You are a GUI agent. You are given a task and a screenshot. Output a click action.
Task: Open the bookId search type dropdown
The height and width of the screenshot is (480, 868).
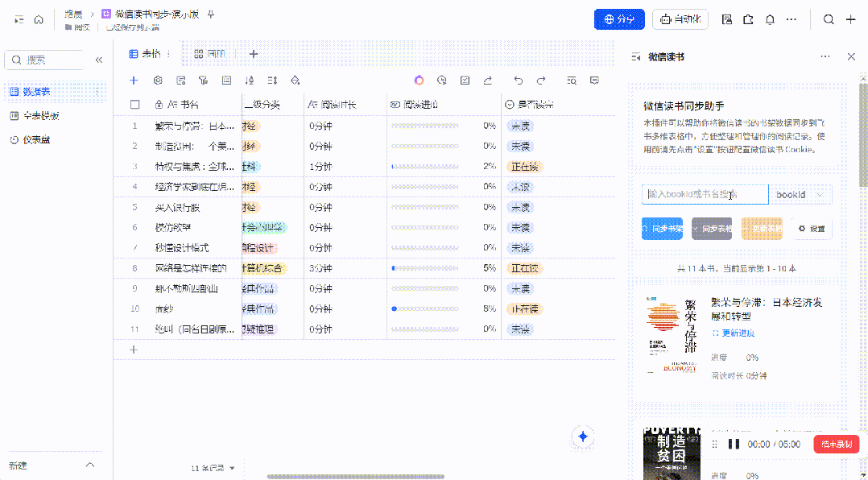pyautogui.click(x=800, y=195)
